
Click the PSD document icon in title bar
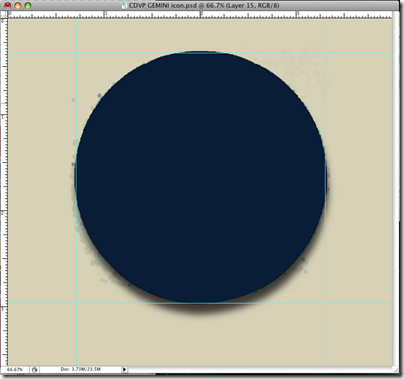coord(124,5)
